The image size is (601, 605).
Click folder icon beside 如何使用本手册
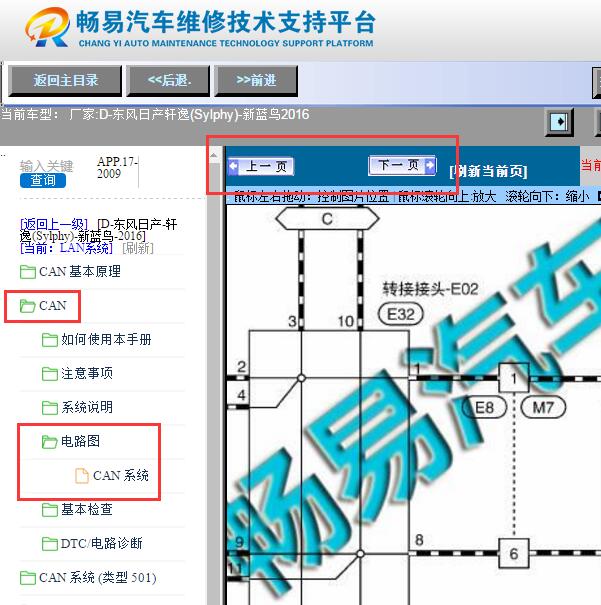50,340
